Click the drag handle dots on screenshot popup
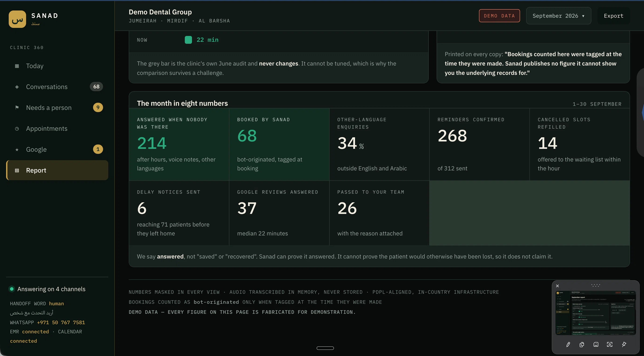The width and height of the screenshot is (644, 356). click(596, 285)
